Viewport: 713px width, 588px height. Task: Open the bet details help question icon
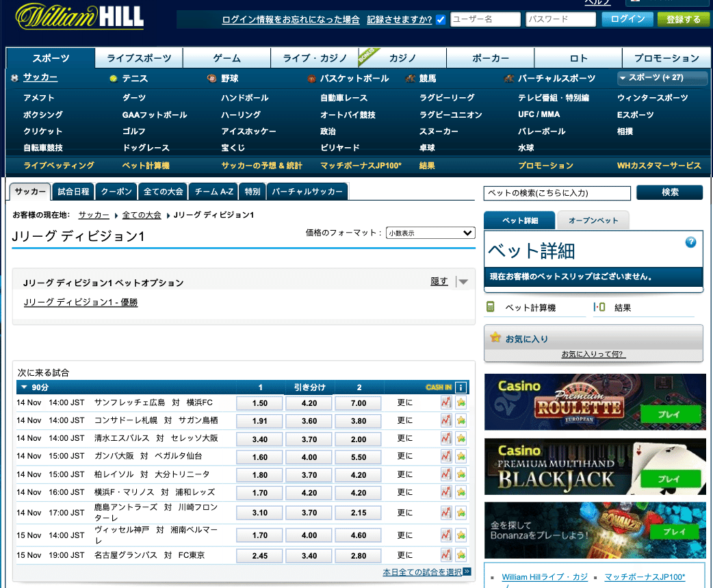coord(690,242)
